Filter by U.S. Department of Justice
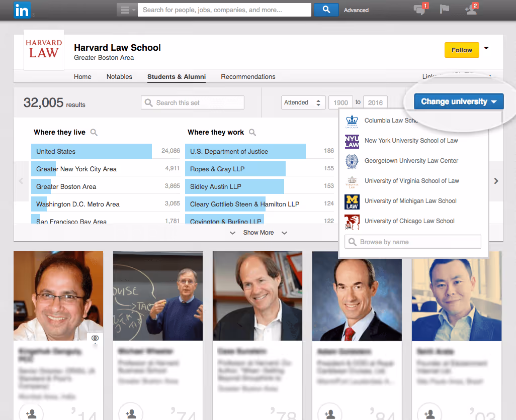The image size is (516, 420). click(260, 151)
